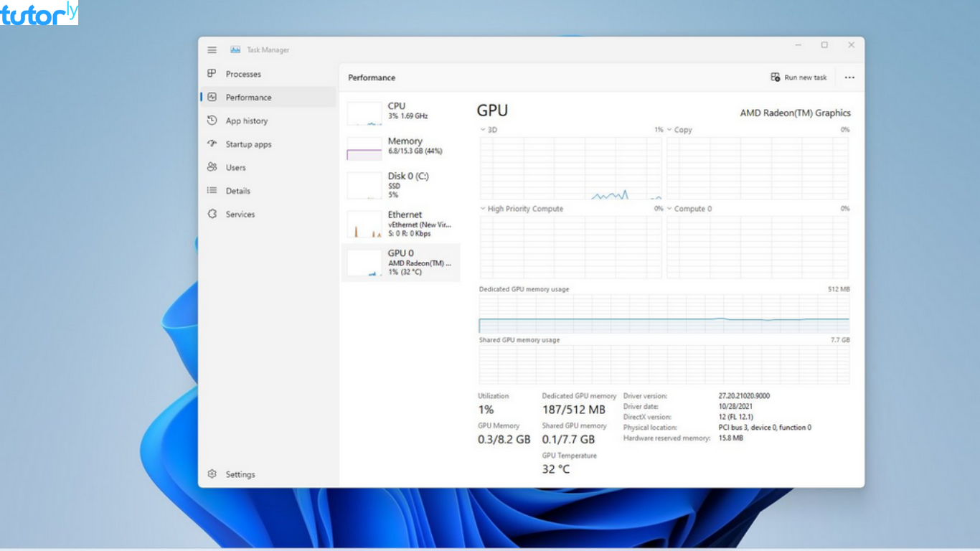Screen dimensions: 980x551
Task: Click the Services icon in the sidebar
Action: point(212,214)
